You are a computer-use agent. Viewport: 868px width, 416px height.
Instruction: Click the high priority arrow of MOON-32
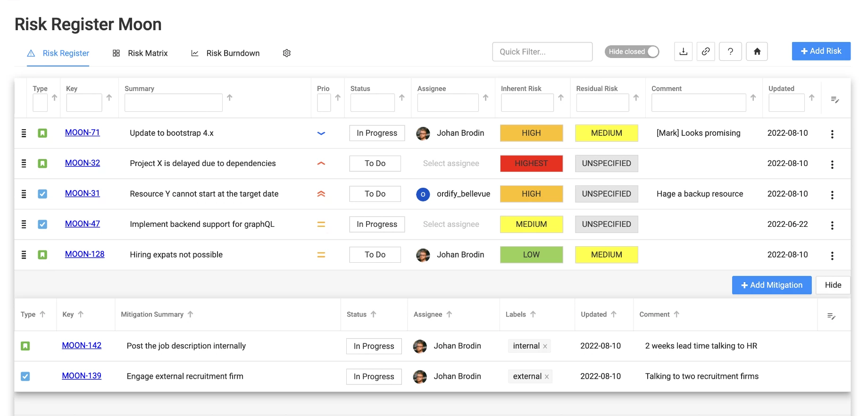pos(321,164)
